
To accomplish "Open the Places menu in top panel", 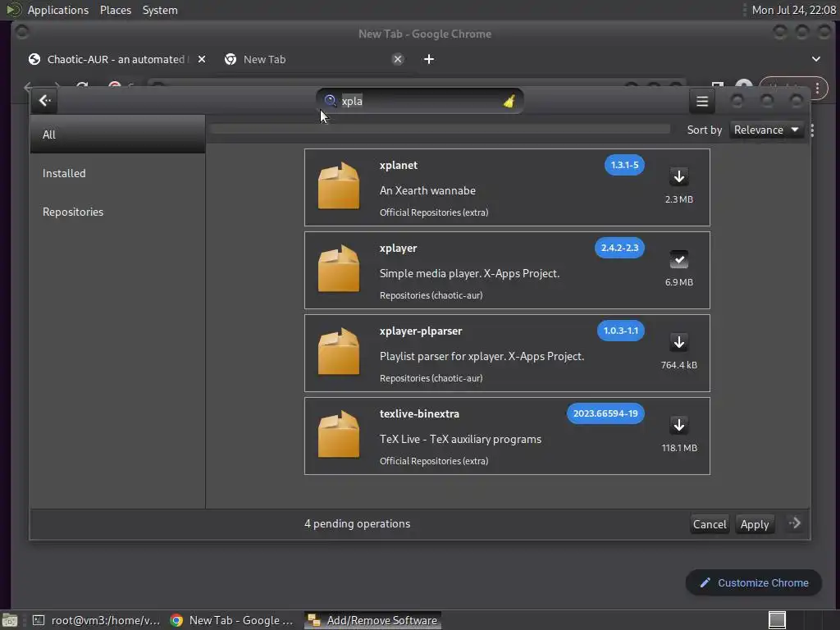I will 115,10.
